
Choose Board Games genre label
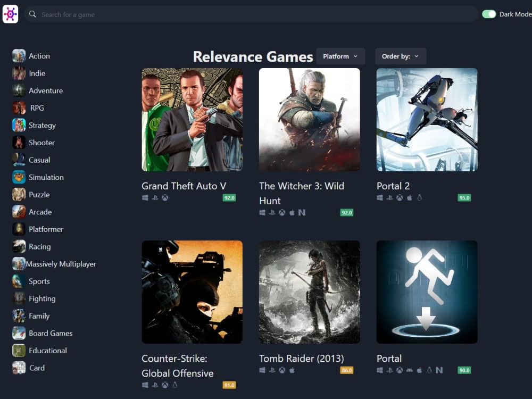pyautogui.click(x=51, y=333)
